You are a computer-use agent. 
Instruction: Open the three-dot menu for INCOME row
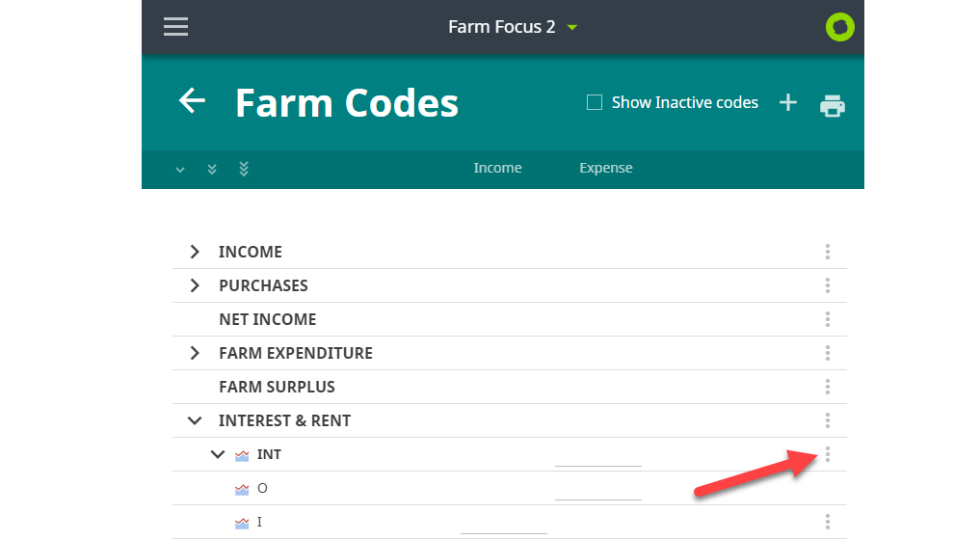828,252
